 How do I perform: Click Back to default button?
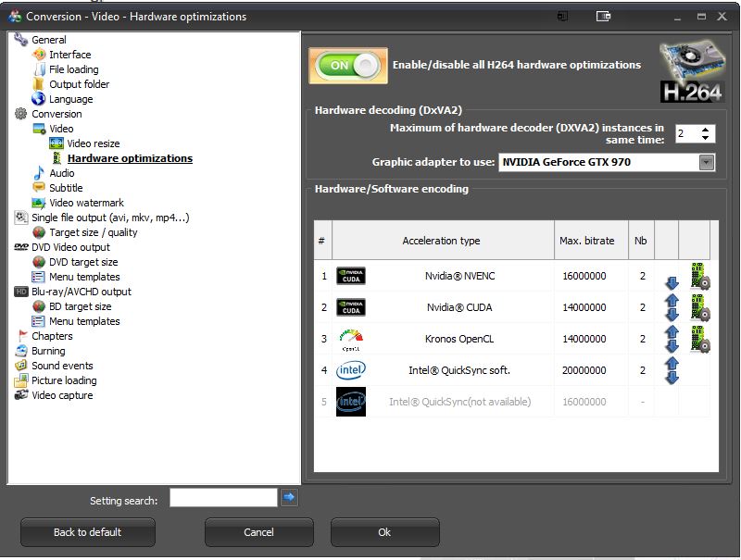(88, 532)
